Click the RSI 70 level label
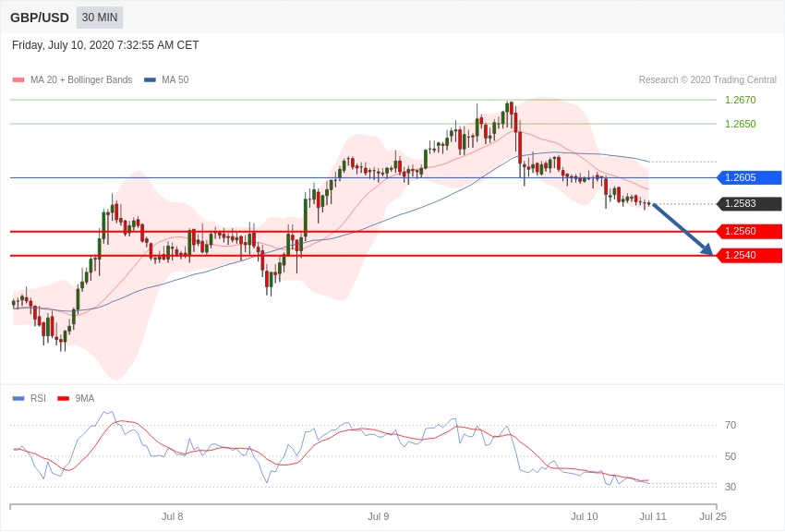Image resolution: width=785 pixels, height=532 pixels. (730, 425)
